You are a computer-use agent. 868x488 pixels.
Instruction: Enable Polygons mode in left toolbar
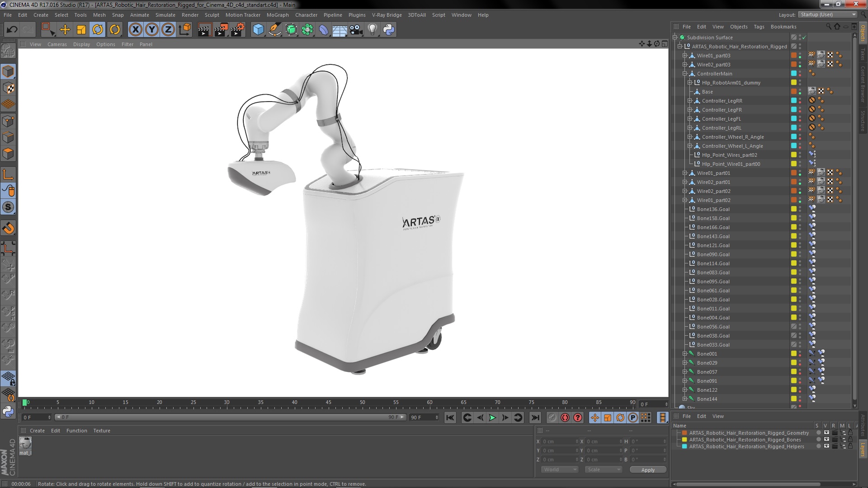coord(8,154)
